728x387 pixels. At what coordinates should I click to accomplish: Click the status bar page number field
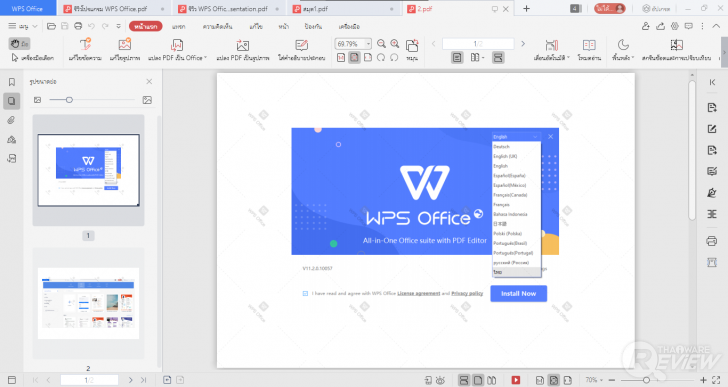pyautogui.click(x=89, y=380)
